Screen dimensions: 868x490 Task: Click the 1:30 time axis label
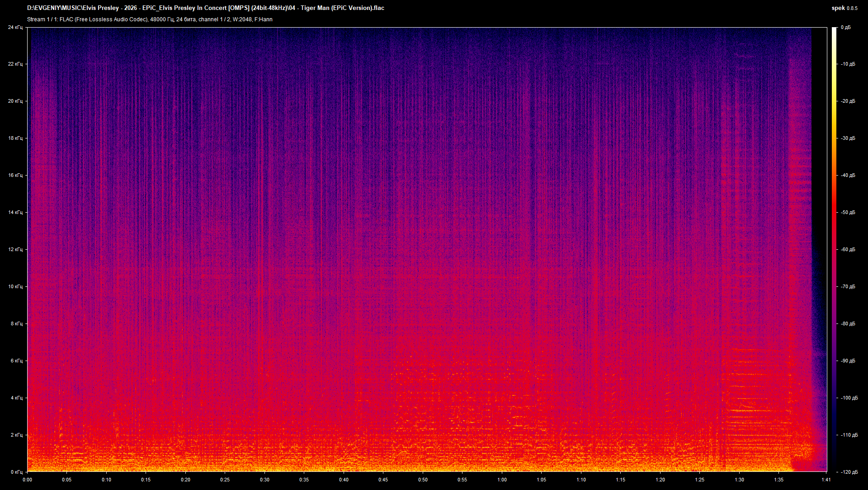(x=739, y=480)
